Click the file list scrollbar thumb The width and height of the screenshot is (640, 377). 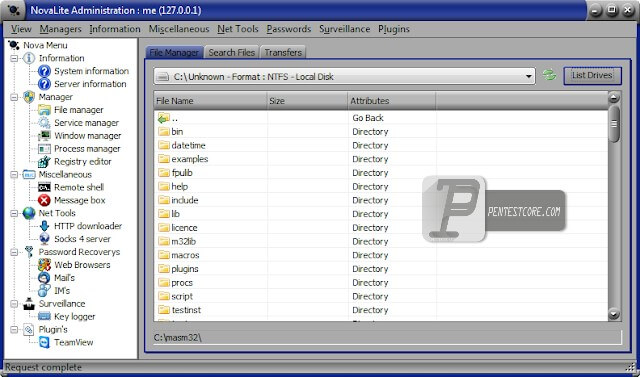click(614, 124)
